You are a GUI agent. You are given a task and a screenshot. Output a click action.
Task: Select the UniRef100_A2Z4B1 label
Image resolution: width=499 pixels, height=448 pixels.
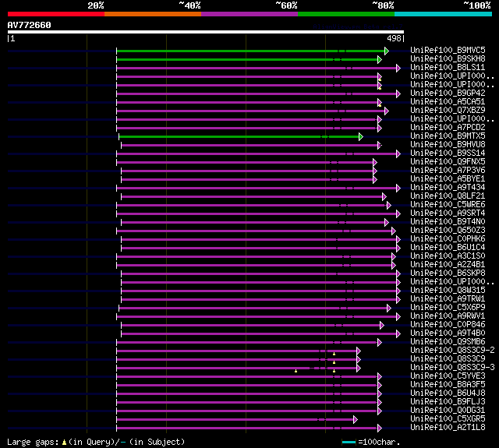[x=448, y=265]
